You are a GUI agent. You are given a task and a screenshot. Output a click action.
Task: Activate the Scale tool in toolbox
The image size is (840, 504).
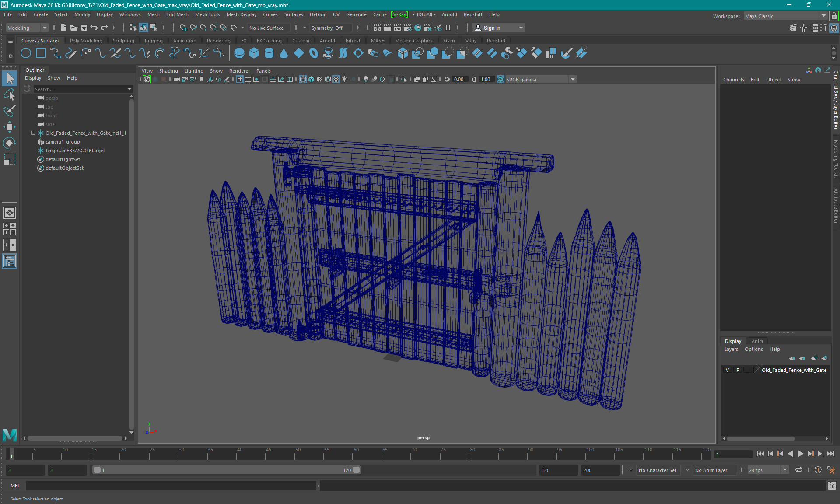pos(10,159)
